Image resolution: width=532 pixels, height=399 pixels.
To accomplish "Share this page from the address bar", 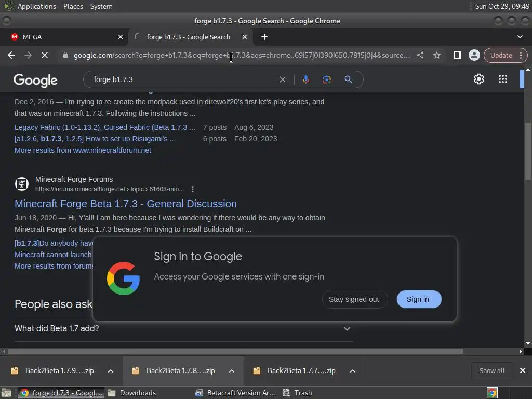I will [x=420, y=55].
